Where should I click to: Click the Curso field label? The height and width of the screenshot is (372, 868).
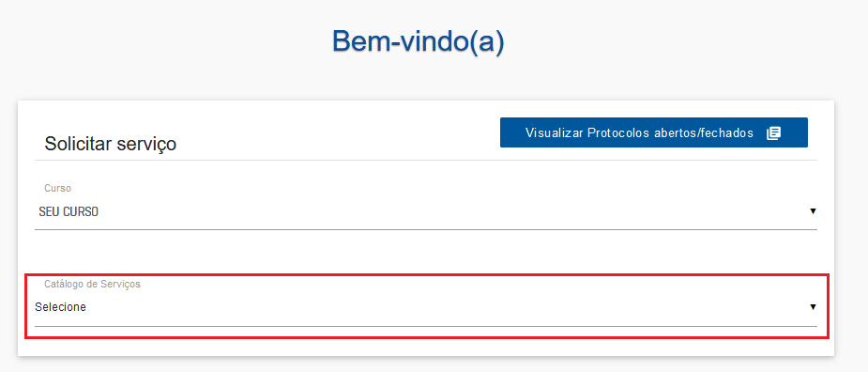click(x=57, y=189)
